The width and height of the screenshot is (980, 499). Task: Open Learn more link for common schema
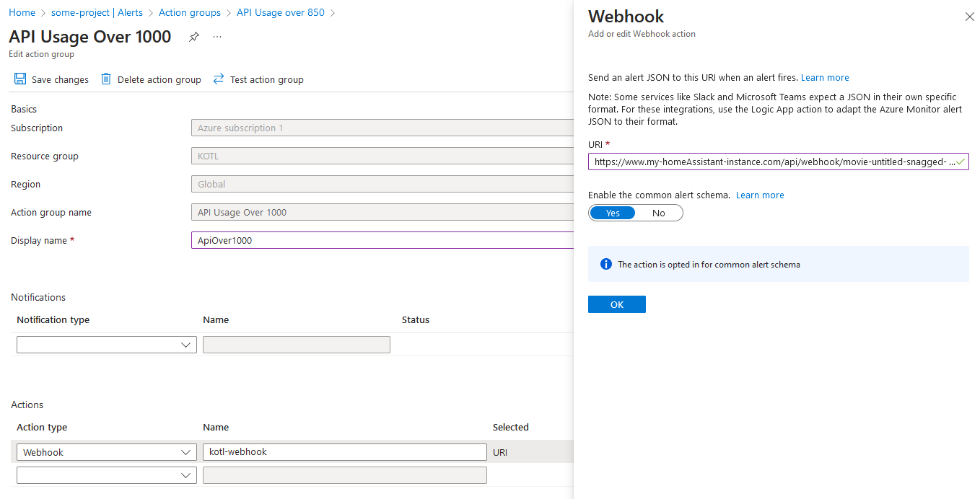(760, 195)
